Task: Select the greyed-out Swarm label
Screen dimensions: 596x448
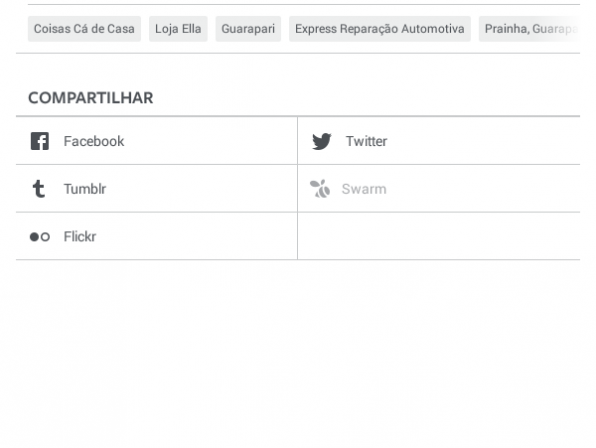Action: (x=364, y=189)
